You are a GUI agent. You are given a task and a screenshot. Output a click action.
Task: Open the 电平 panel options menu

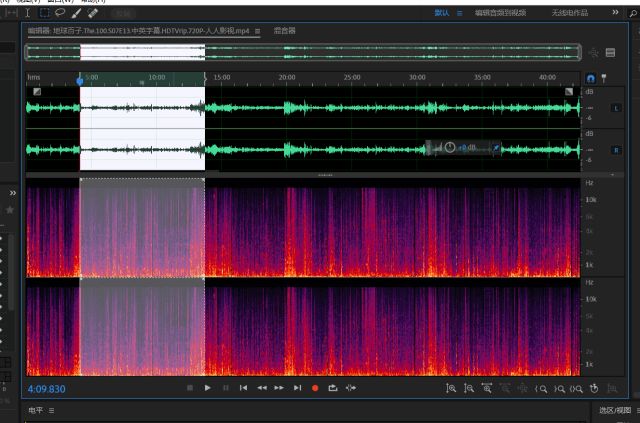[x=51, y=410]
